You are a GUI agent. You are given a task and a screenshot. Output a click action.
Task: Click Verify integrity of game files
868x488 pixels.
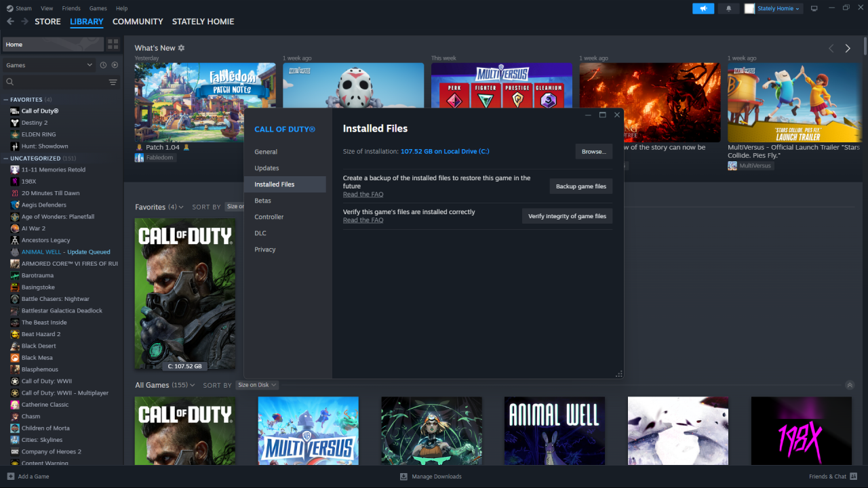pyautogui.click(x=567, y=216)
